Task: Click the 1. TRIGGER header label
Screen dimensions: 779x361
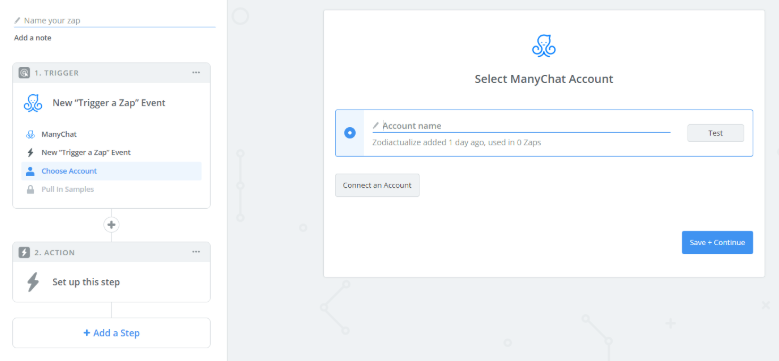Action: 56,73
